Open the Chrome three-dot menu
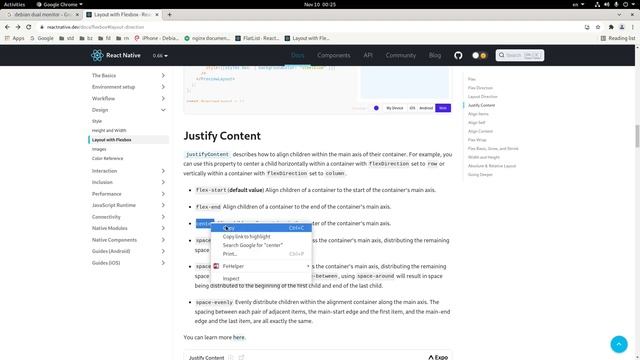This screenshot has width=640, height=360. pos(633,27)
